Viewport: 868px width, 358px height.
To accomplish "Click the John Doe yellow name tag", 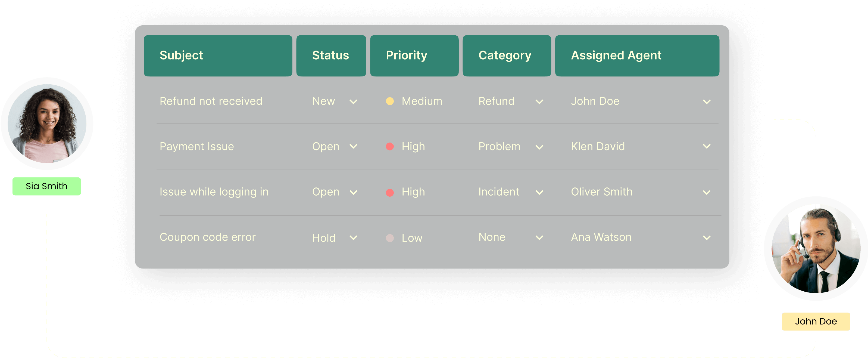I will pos(816,321).
